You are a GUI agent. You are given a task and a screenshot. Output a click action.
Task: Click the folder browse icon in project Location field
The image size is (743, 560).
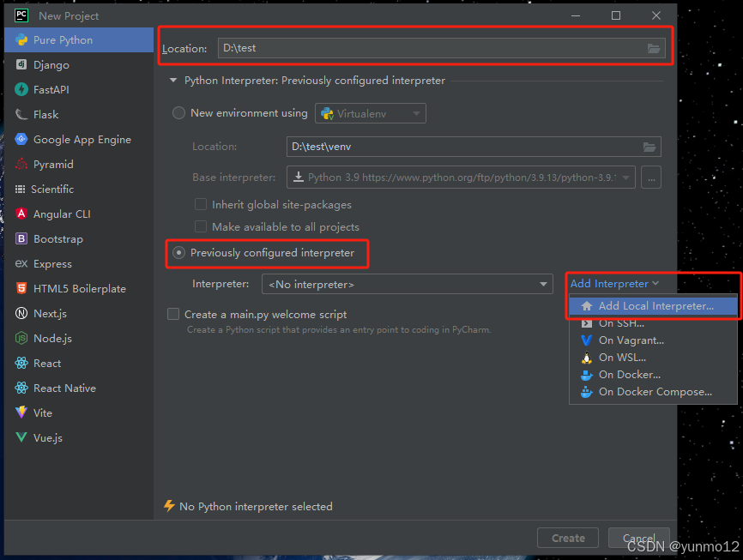click(654, 48)
